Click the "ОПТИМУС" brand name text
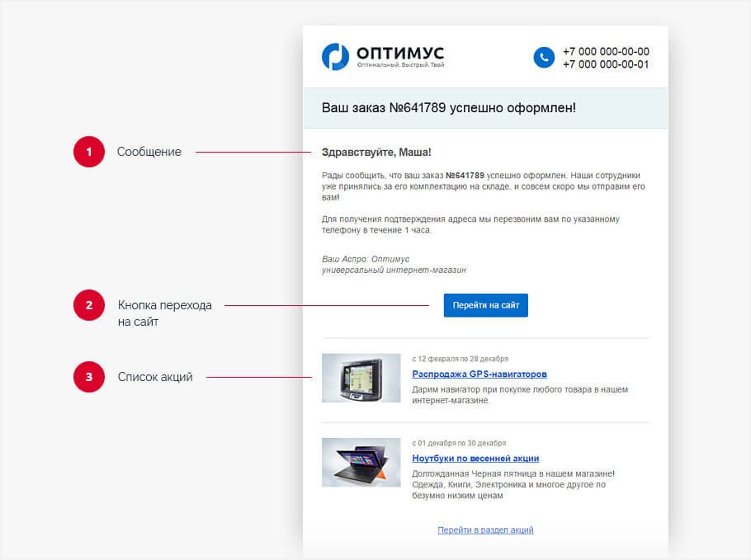The image size is (751, 560). click(400, 52)
